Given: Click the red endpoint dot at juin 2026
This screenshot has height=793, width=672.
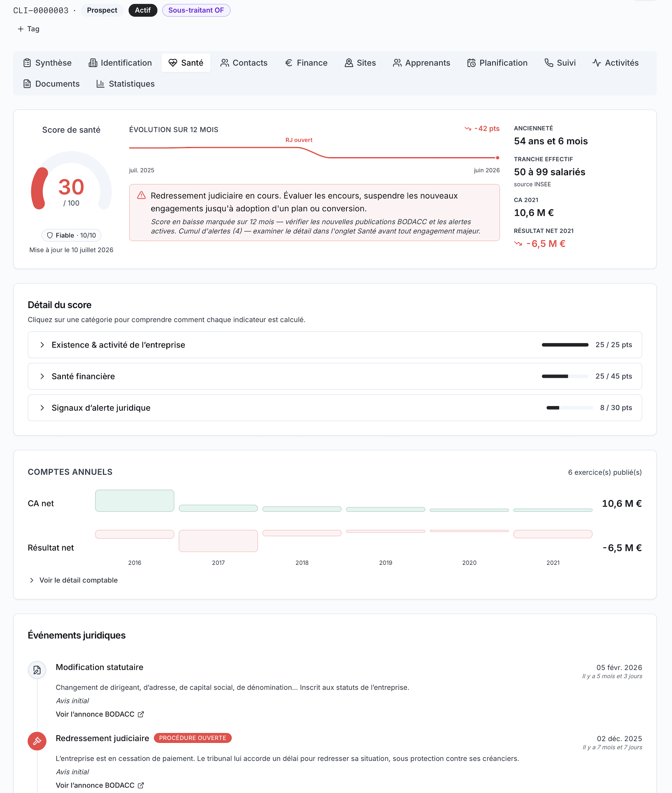Looking at the screenshot, I should point(497,158).
